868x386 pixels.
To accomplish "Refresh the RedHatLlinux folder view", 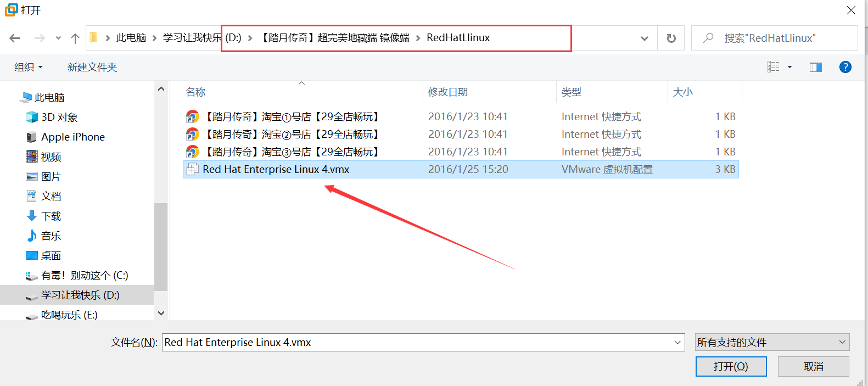I will 671,38.
